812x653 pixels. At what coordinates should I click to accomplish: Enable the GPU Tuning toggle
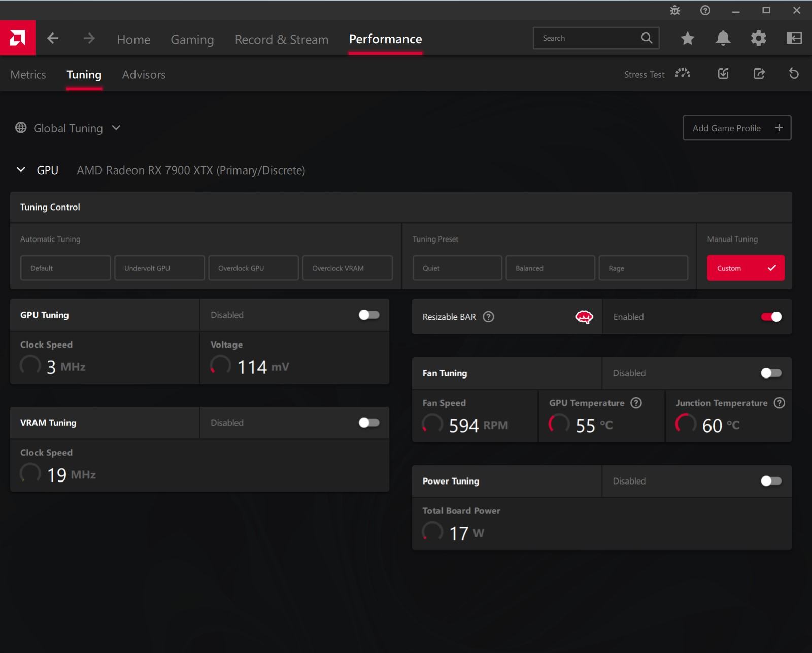pyautogui.click(x=369, y=315)
